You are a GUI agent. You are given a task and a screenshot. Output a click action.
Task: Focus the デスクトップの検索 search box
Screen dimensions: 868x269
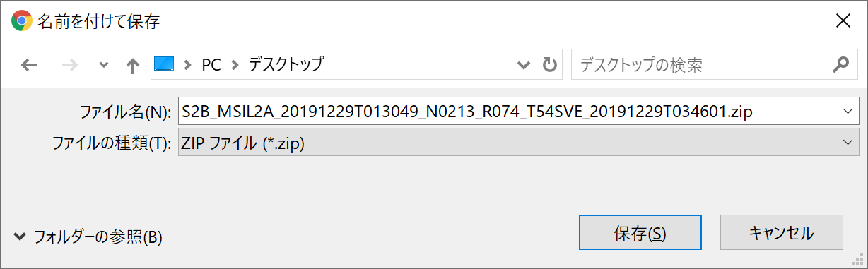click(x=700, y=65)
